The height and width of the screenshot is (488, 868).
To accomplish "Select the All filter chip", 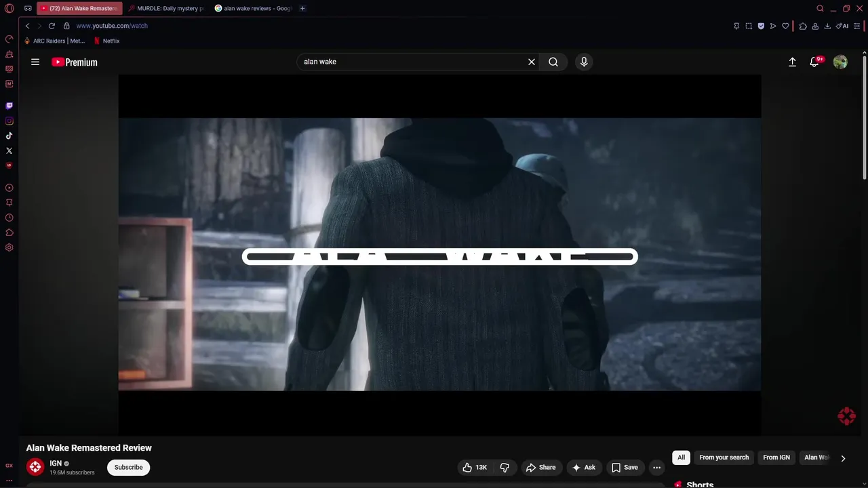I will point(681,457).
